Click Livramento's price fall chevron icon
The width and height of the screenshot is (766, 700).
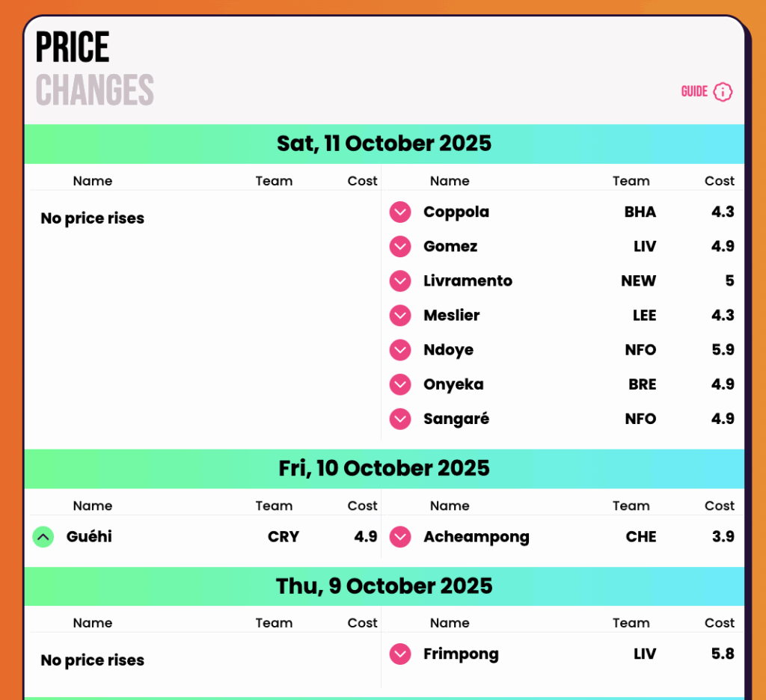pyautogui.click(x=400, y=281)
